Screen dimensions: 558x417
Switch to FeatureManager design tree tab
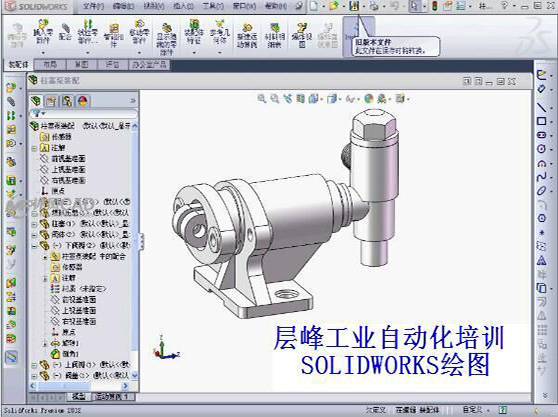tap(37, 101)
